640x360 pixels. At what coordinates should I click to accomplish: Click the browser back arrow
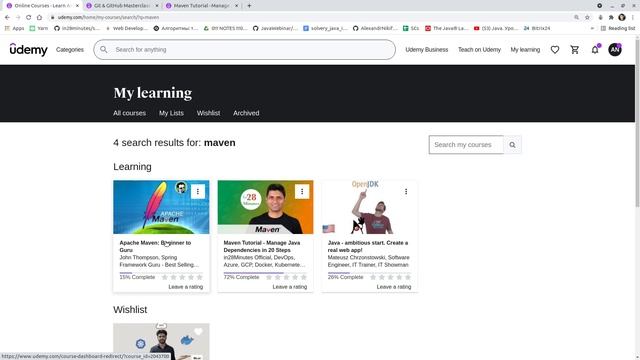coord(7,17)
